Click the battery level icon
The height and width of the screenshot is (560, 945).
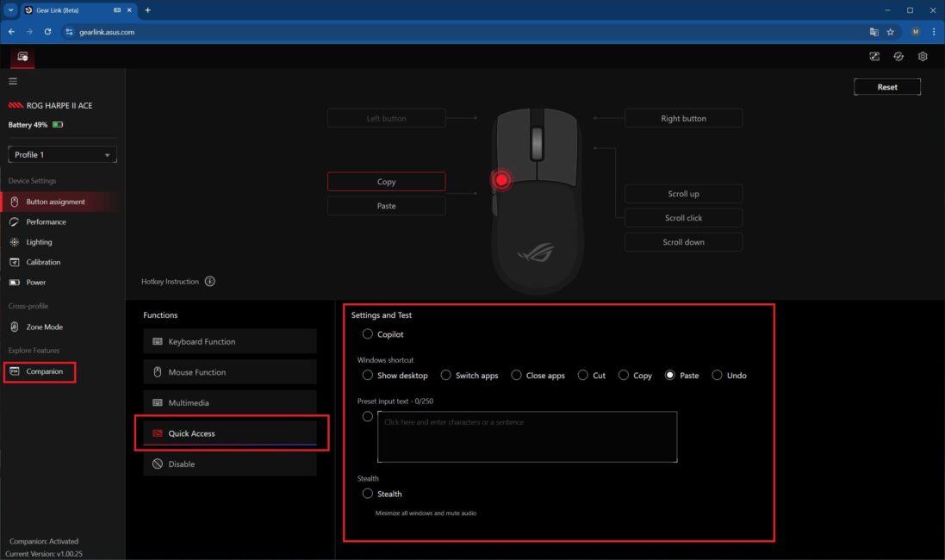point(58,125)
